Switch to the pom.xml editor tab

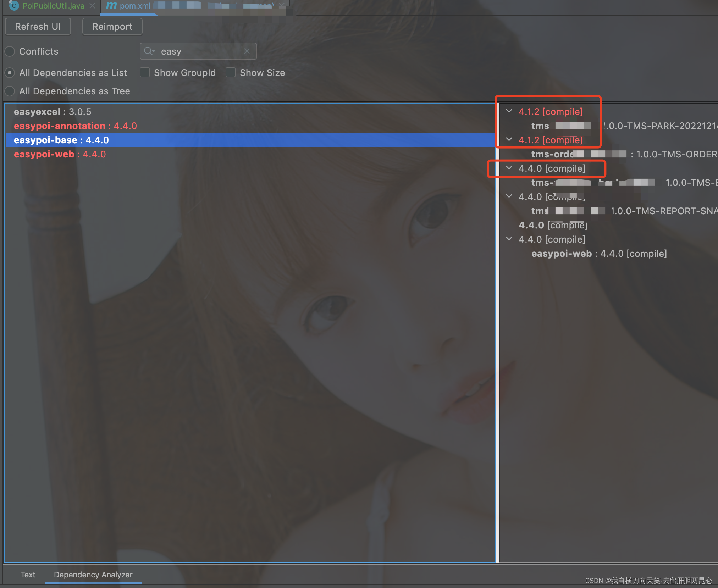tap(135, 6)
